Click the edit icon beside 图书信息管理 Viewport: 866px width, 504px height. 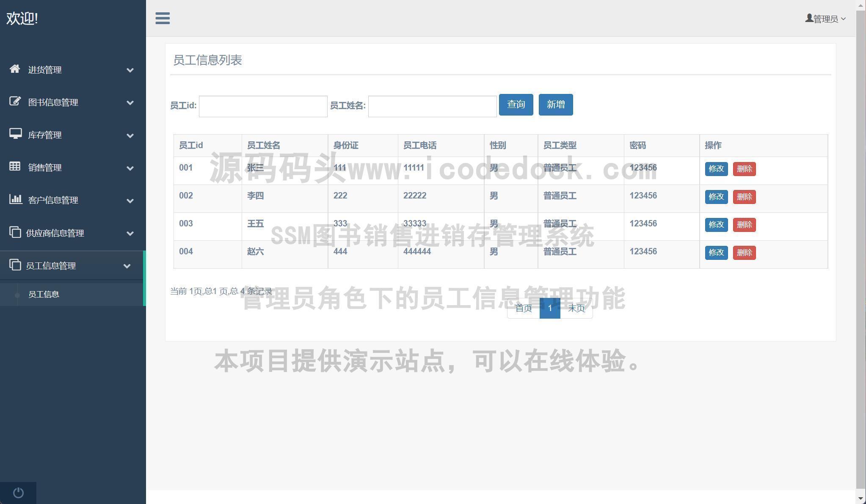pyautogui.click(x=15, y=101)
